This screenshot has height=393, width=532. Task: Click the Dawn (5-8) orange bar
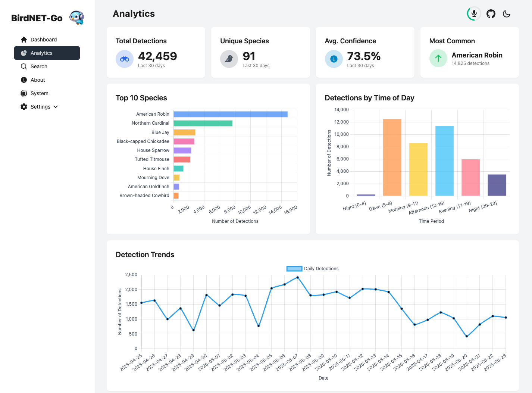tap(392, 157)
